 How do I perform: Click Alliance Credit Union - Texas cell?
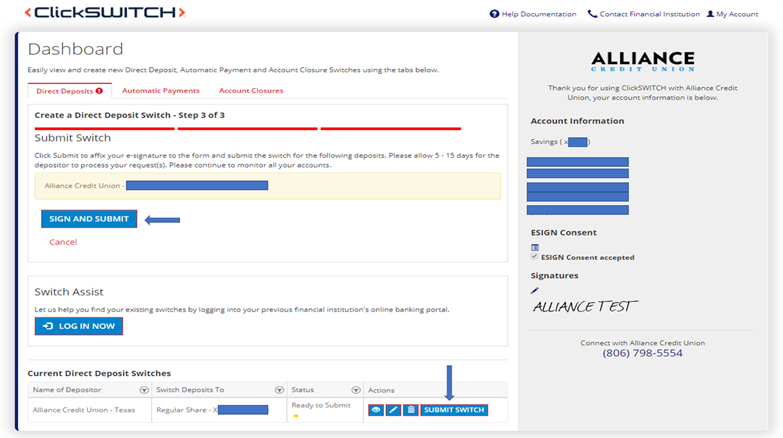click(90, 410)
